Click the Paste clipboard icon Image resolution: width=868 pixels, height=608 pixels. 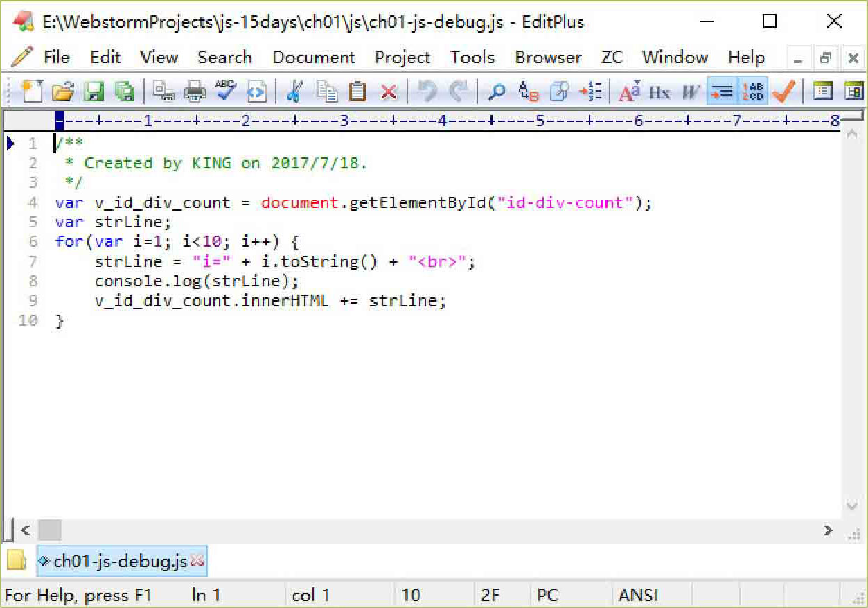(357, 92)
